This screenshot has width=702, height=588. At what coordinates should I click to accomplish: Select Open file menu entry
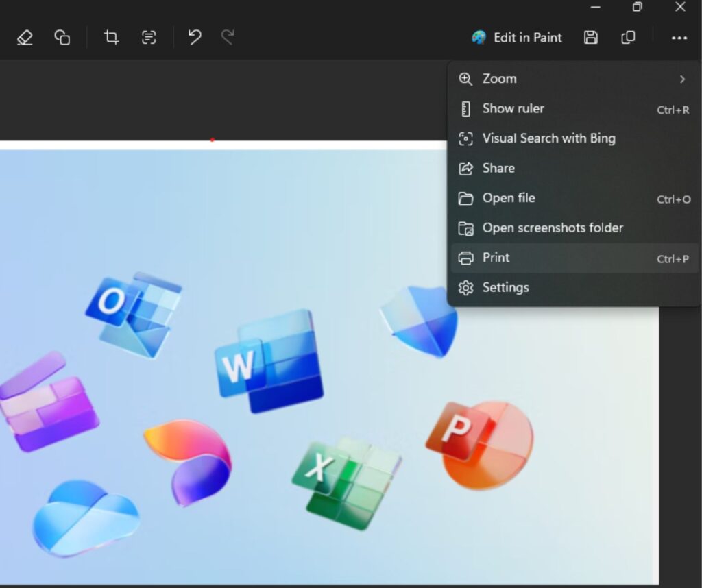coord(574,198)
